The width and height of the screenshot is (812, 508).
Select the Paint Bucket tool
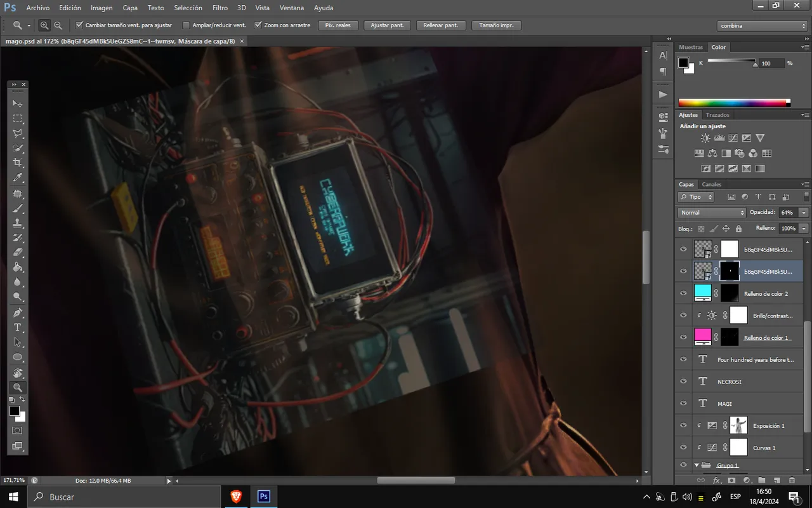click(x=18, y=268)
